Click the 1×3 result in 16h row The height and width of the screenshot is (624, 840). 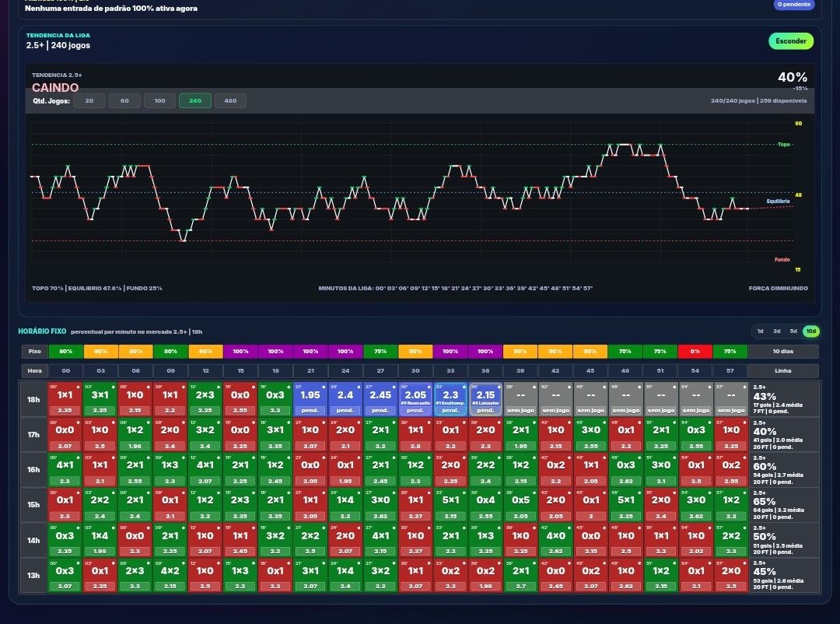coord(170,470)
